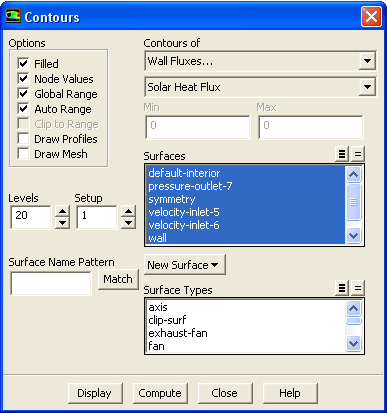Click the Compute button
The image size is (387, 413).
pos(160,393)
